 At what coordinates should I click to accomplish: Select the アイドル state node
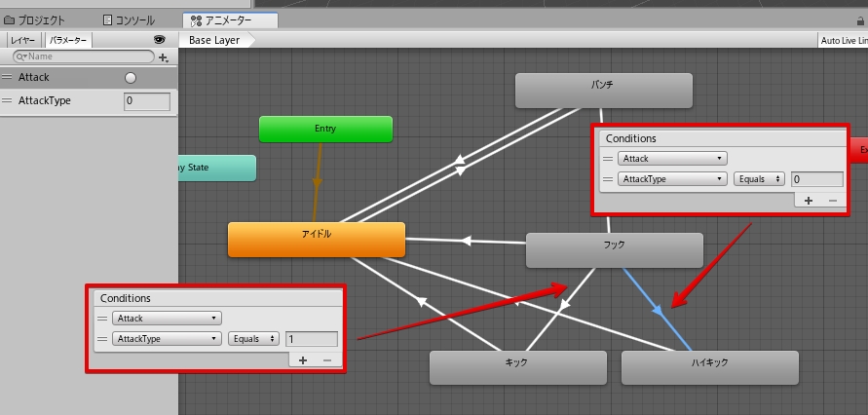(317, 239)
